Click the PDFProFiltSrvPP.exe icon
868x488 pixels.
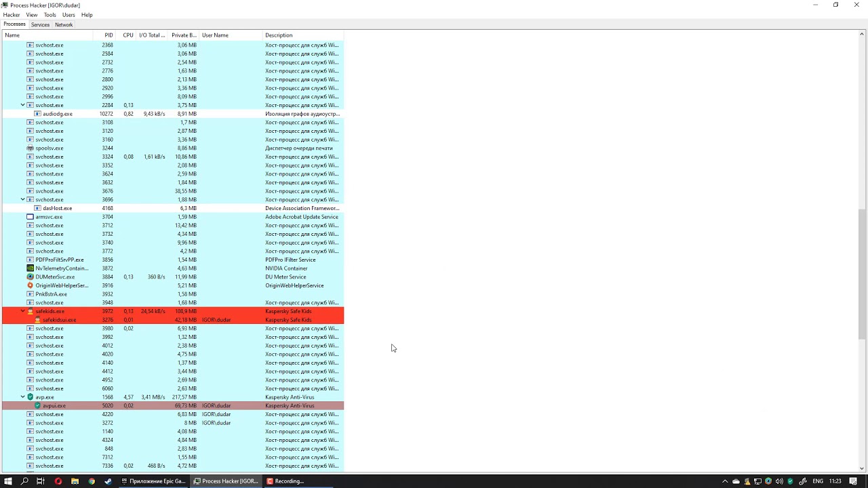click(30, 260)
